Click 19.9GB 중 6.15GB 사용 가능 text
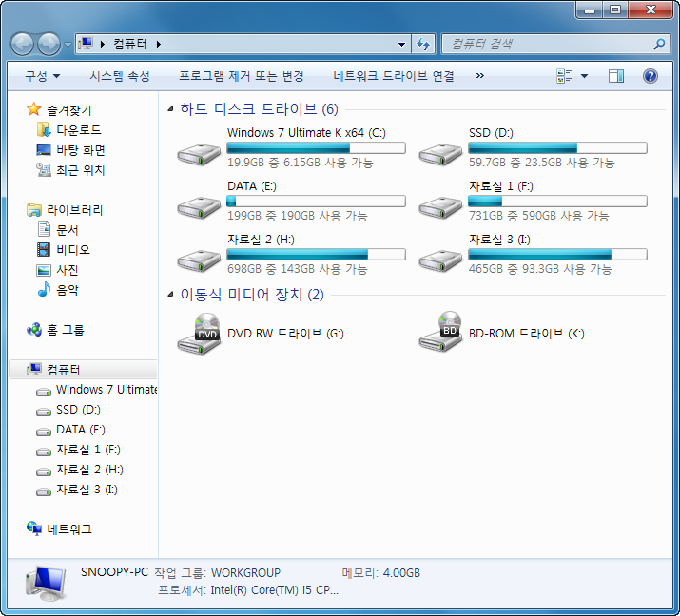This screenshot has height=616, width=680. click(301, 163)
